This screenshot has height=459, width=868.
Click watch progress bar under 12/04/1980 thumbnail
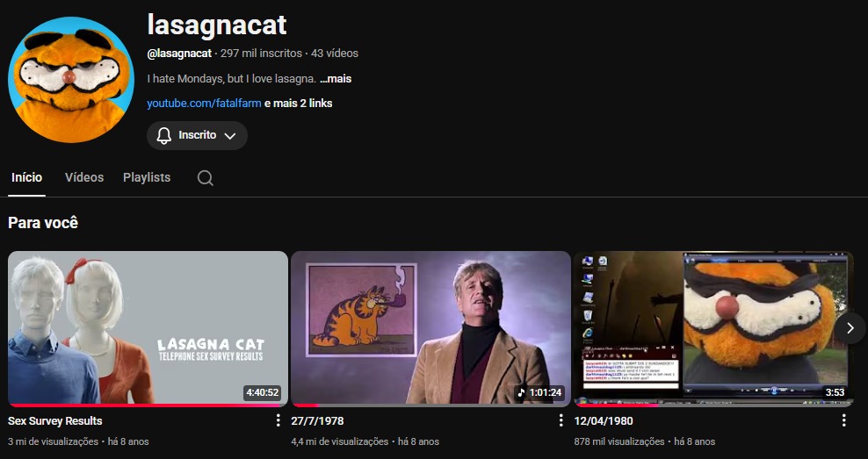click(713, 405)
